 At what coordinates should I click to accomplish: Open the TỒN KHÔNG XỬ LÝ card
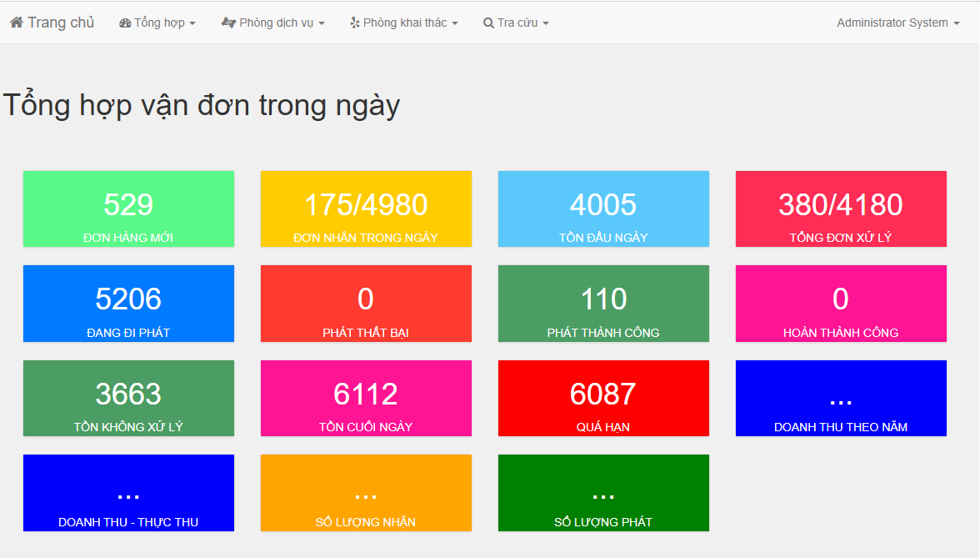(x=128, y=399)
